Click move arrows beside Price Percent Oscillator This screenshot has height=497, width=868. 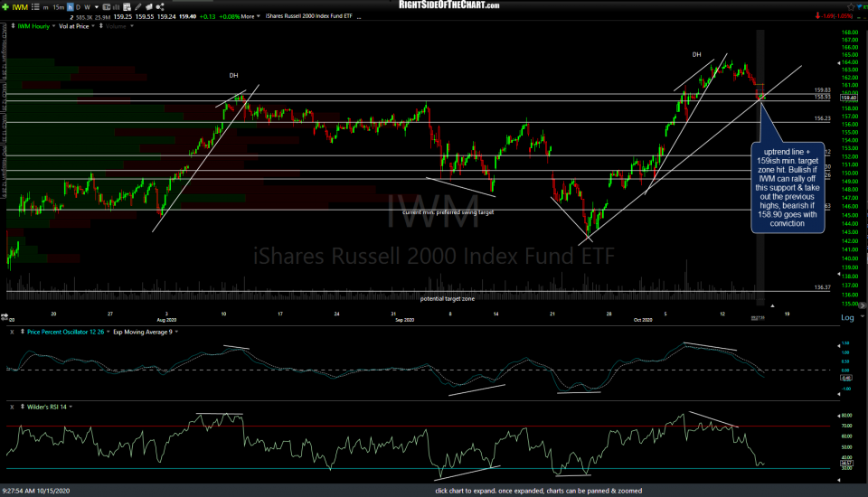[22, 332]
